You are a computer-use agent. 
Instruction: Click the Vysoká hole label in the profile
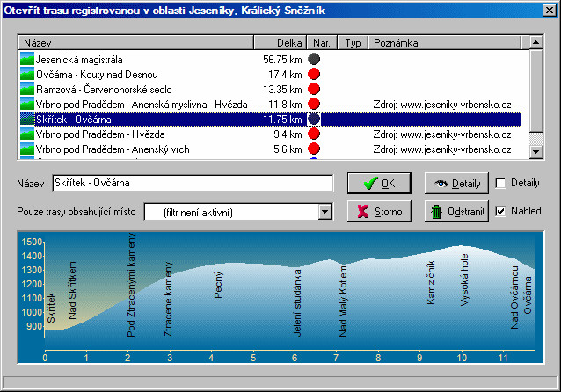click(464, 279)
